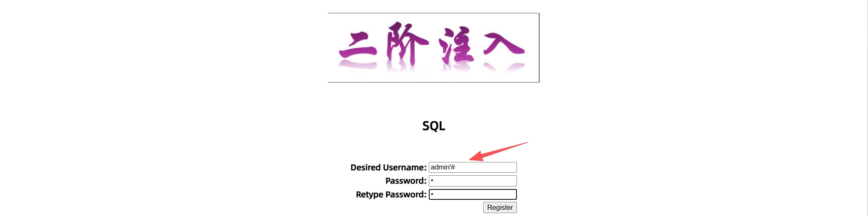Screen dimensions: 868x216
Task: Click the 阶 character in banner
Action: (407, 43)
